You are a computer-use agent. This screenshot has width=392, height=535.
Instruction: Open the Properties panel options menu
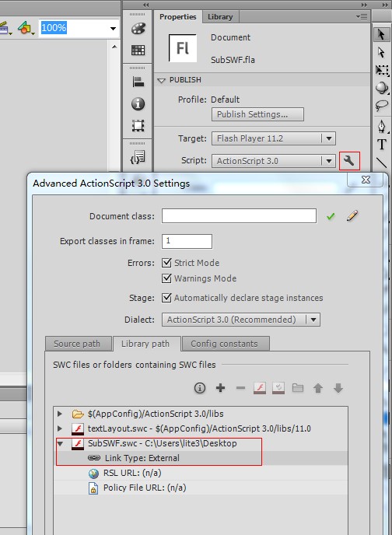[362, 16]
